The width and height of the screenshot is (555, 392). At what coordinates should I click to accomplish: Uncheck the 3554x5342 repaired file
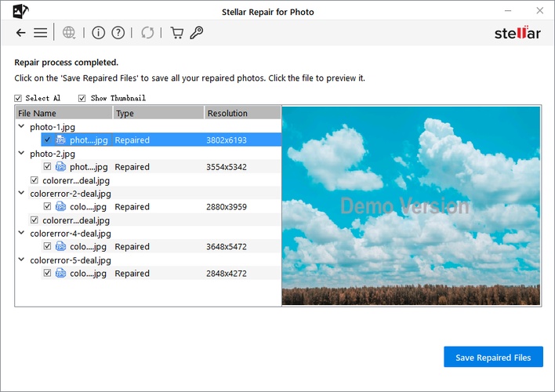click(x=47, y=166)
